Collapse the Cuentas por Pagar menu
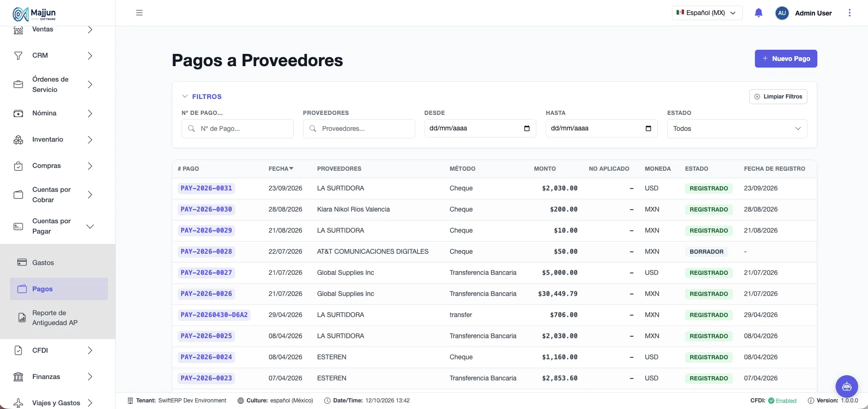Viewport: 868px width, 409px height. click(x=90, y=227)
